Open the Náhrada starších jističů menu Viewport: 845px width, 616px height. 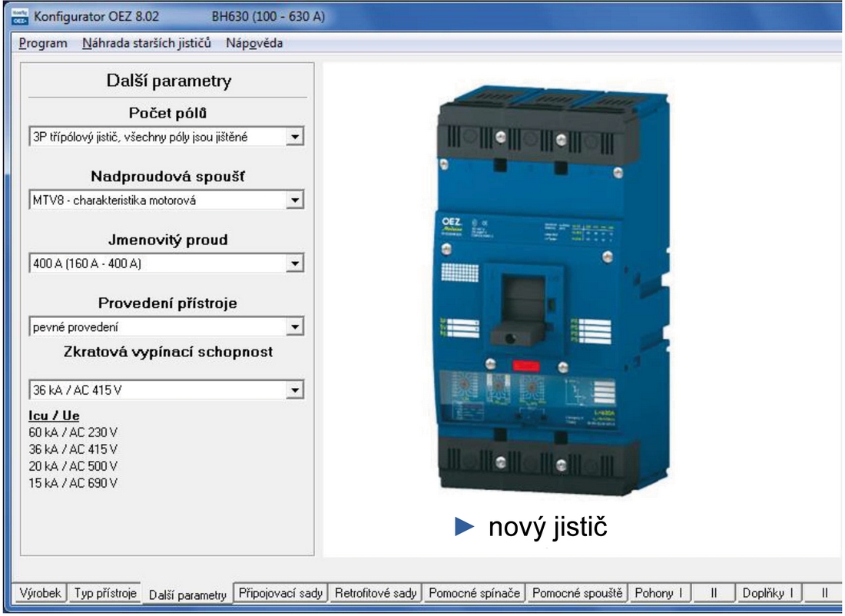click(147, 43)
